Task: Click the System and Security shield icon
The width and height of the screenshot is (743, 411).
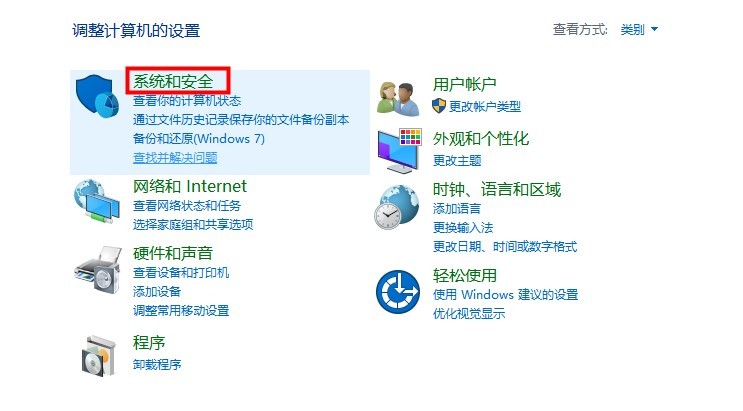Action: 98,96
